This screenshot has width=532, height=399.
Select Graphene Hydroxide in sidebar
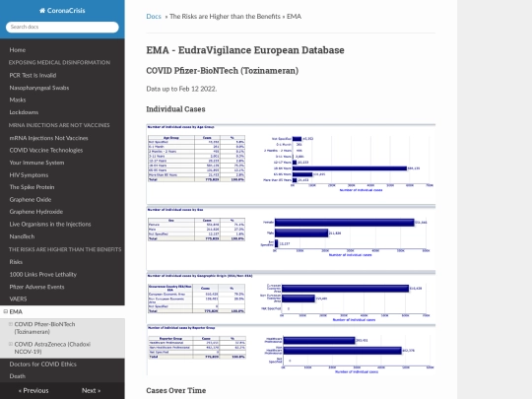click(36, 212)
